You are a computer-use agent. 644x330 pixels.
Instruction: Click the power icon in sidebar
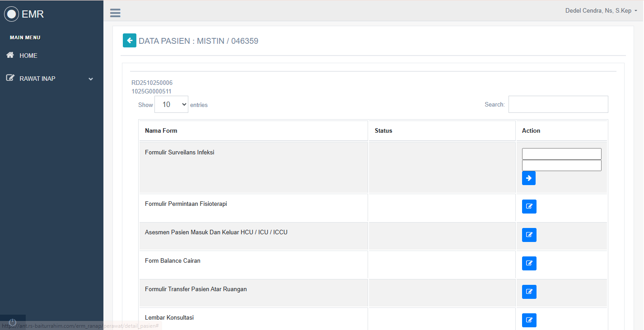tap(13, 322)
